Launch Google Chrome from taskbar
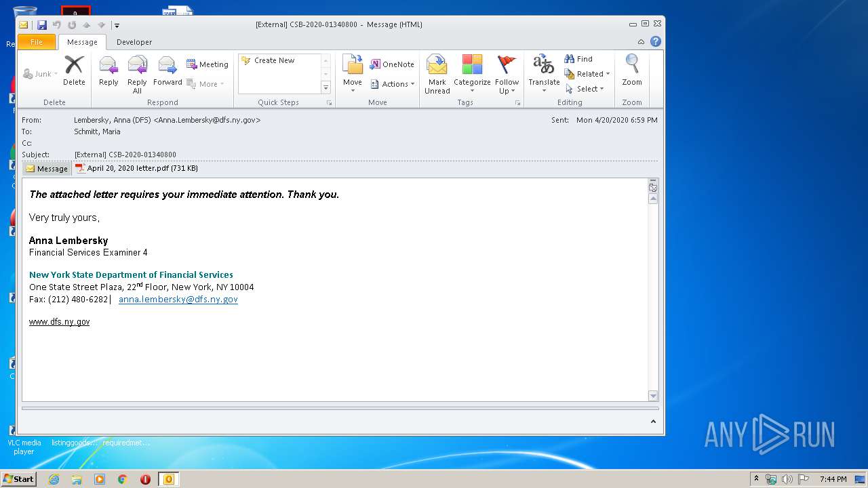 tap(123, 479)
